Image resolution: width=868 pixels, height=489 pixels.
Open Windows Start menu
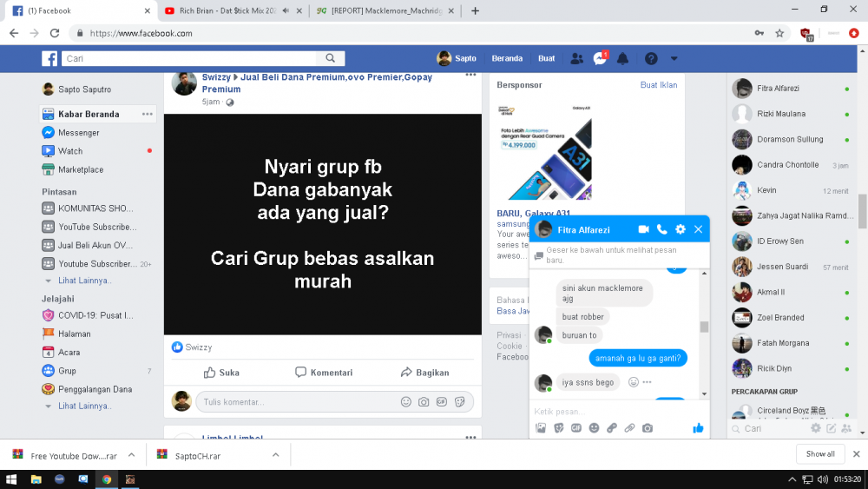point(11,479)
